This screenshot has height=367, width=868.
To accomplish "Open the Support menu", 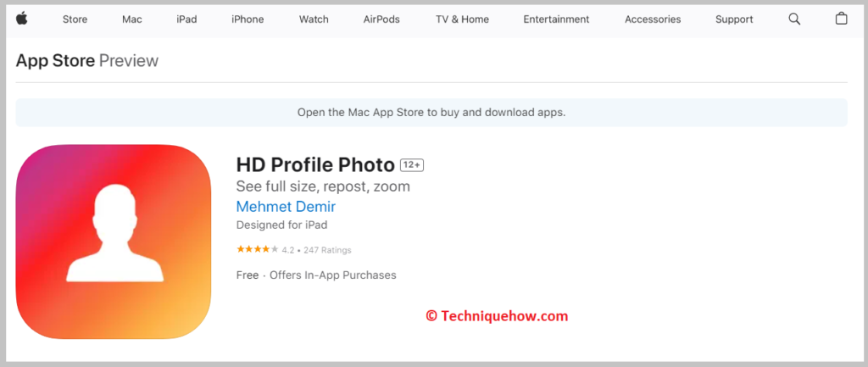I will pos(734,19).
